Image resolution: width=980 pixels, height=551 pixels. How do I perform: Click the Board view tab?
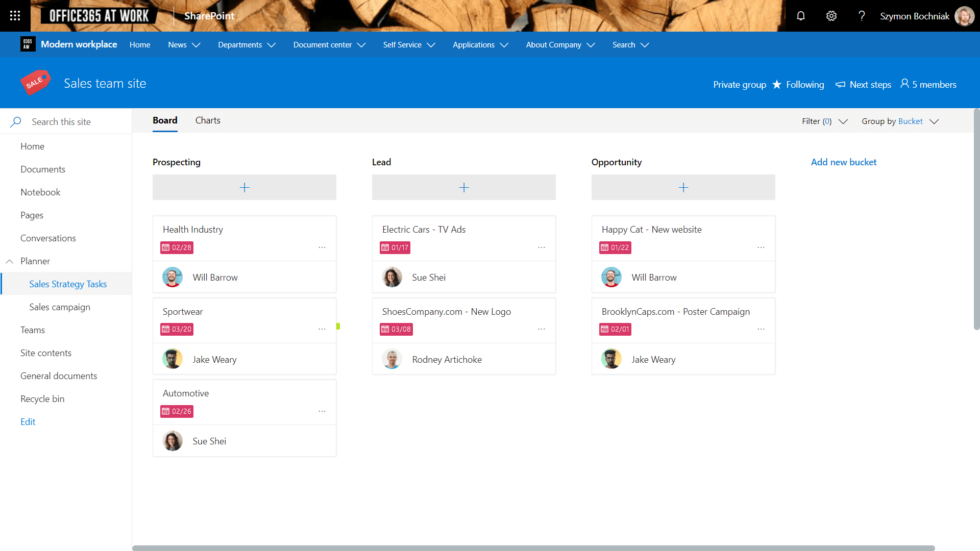[164, 120]
